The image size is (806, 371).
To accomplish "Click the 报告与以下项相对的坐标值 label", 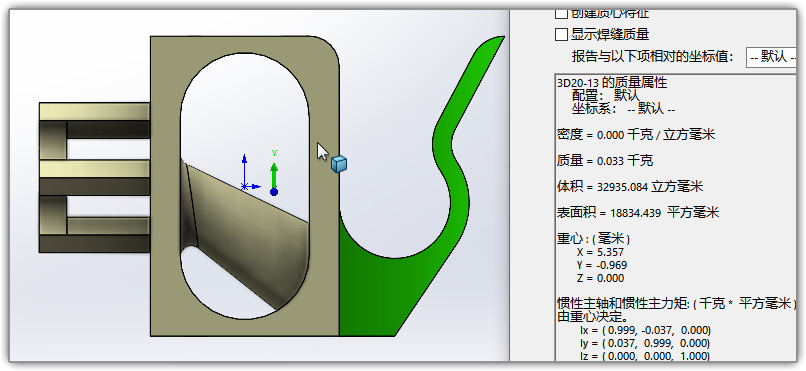I will [x=653, y=57].
